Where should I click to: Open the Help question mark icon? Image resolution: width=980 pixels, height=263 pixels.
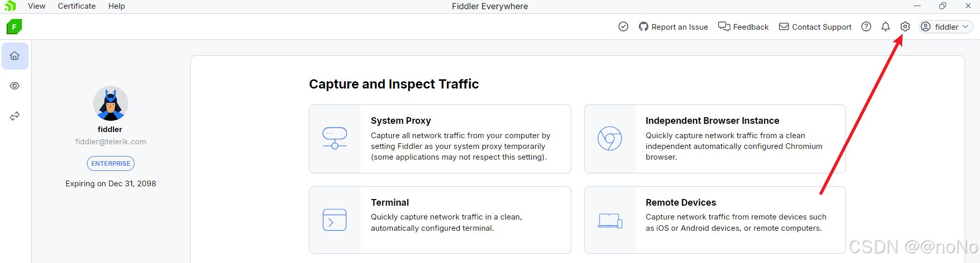866,27
